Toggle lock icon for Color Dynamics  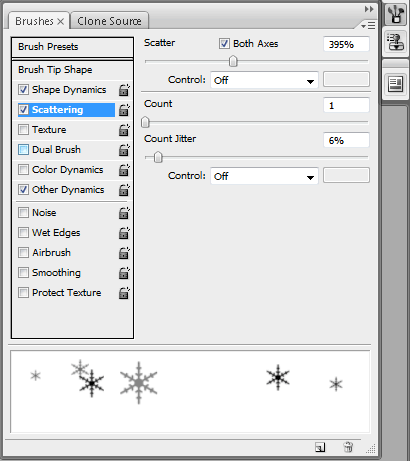coord(124,170)
